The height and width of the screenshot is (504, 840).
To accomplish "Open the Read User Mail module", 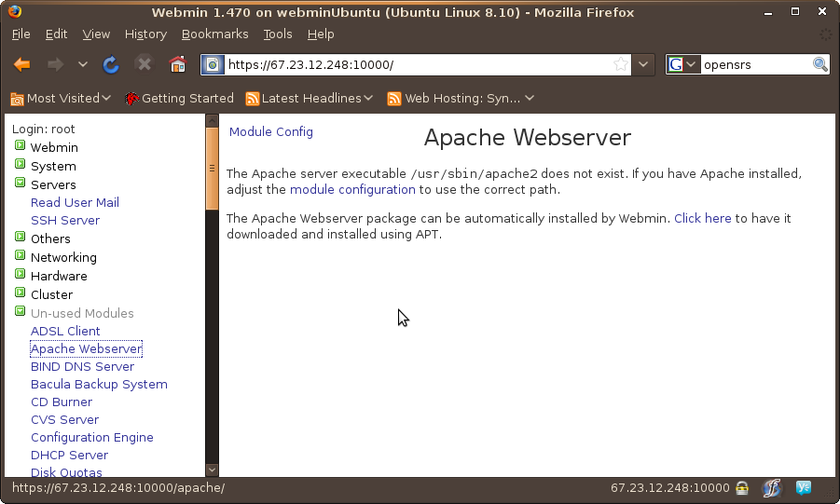I will 75,202.
